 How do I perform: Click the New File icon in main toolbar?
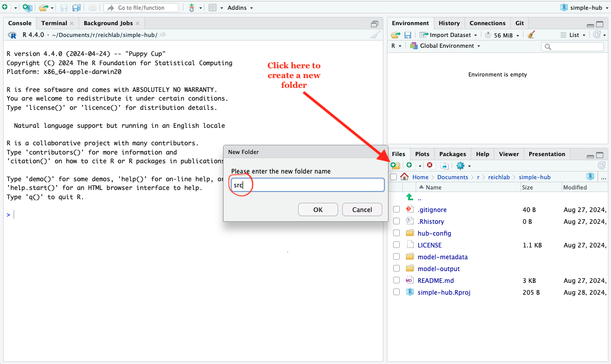5,7
